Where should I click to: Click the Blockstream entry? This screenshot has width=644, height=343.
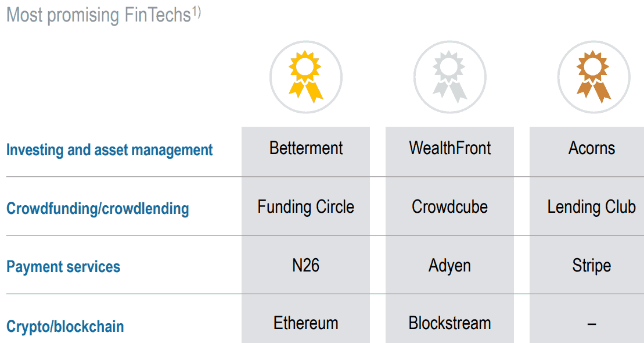(449, 323)
